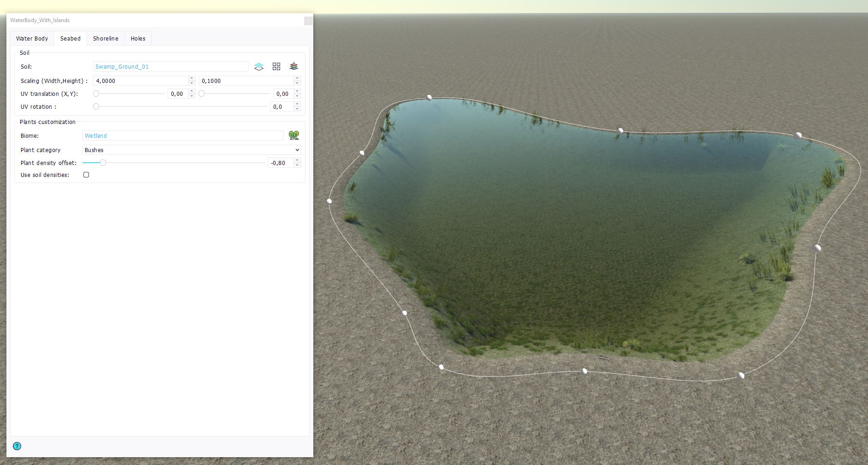Decrease Plant density offset with down arrow
The image size is (868, 465).
297,165
